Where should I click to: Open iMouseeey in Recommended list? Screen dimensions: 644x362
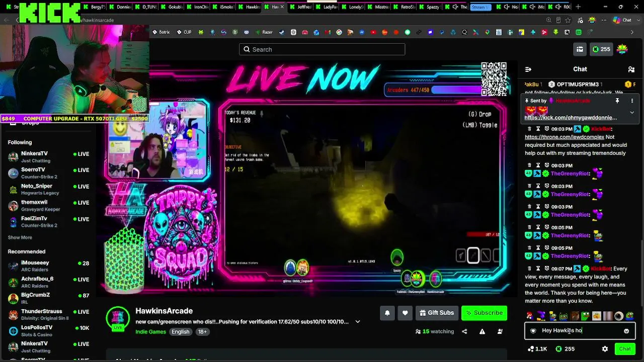tap(48, 266)
